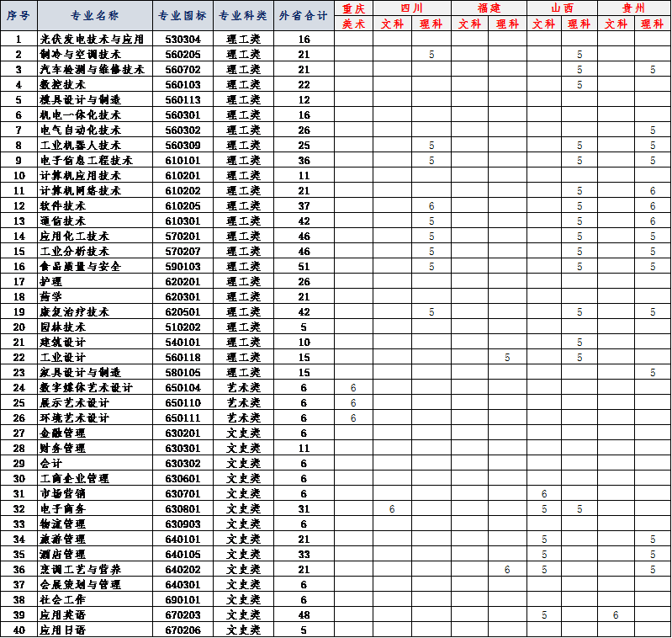Click the 汽车检测与维修技术 cell

[x=95, y=70]
